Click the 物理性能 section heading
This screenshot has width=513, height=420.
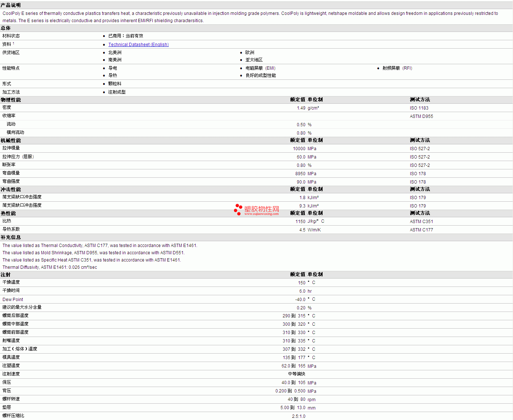[11, 100]
